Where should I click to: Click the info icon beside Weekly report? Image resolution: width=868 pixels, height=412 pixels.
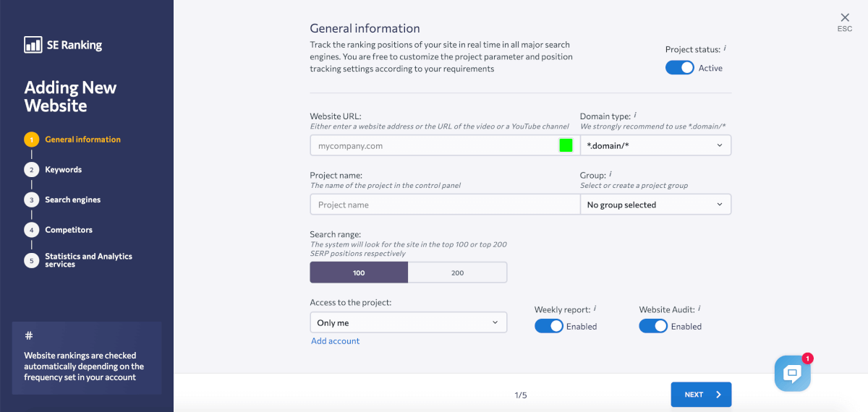(x=595, y=309)
